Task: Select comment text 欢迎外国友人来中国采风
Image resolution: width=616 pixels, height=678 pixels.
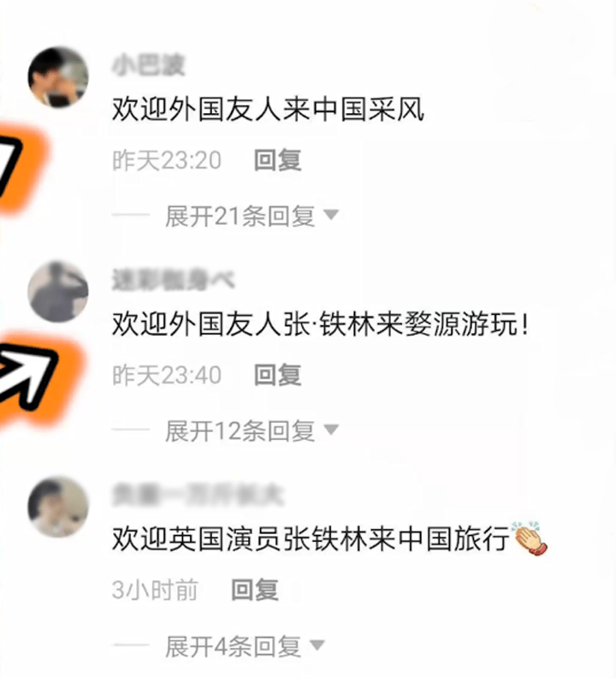Action: 268,109
